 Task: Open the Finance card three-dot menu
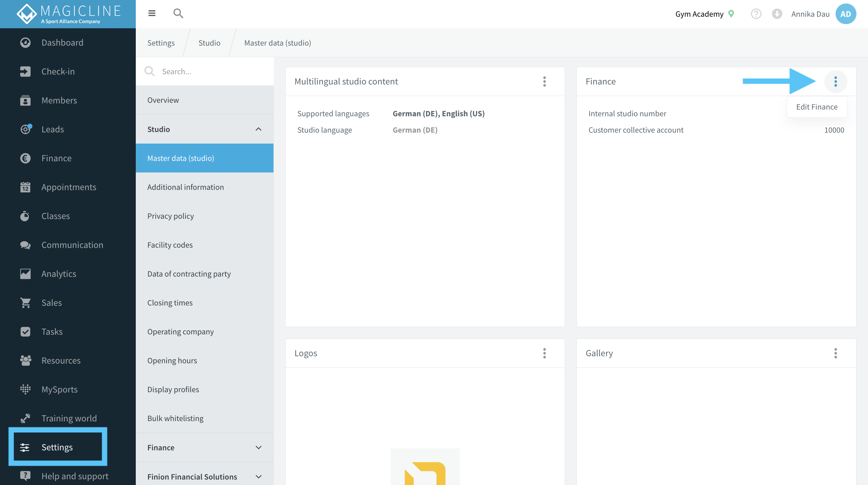tap(836, 82)
